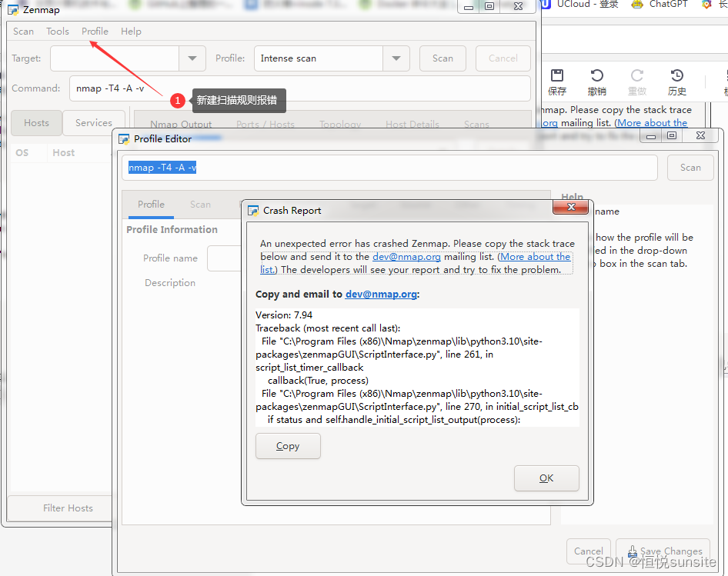Click the Crash Report title bar icon
Image resolution: width=728 pixels, height=576 pixels.
[253, 211]
